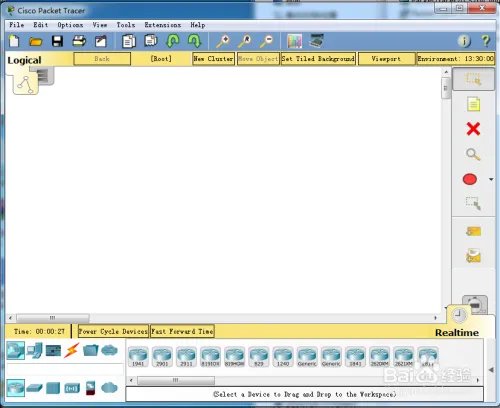
Task: Select the Multiuser Connection cloud category
Action: (109, 350)
